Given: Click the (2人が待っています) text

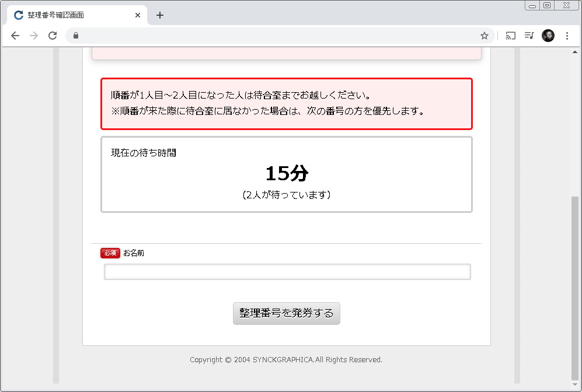Looking at the screenshot, I should pyautogui.click(x=286, y=195).
